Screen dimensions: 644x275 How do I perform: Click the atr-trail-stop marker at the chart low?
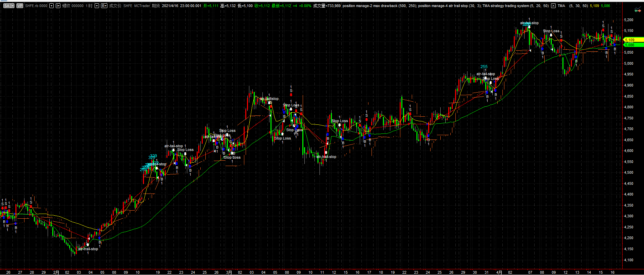coord(88,249)
